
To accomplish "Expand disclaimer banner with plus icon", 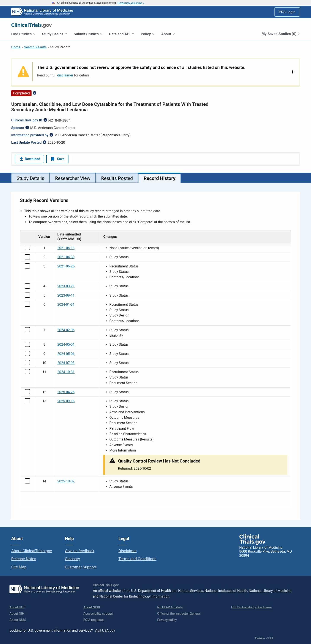I will pyautogui.click(x=292, y=72).
